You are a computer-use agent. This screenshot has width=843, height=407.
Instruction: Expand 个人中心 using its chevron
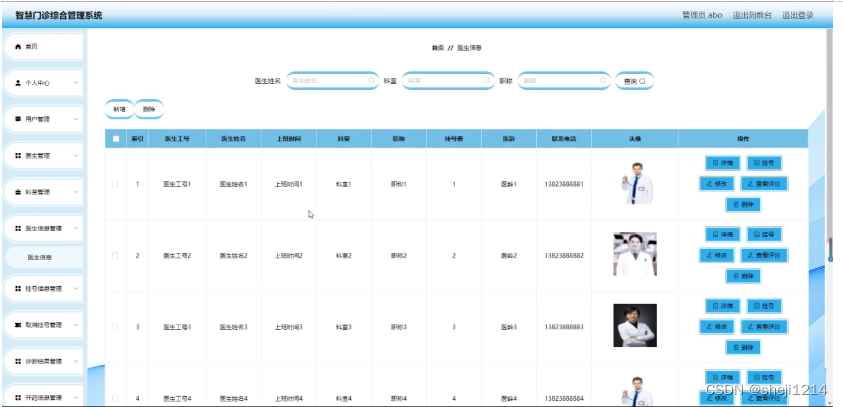(76, 83)
